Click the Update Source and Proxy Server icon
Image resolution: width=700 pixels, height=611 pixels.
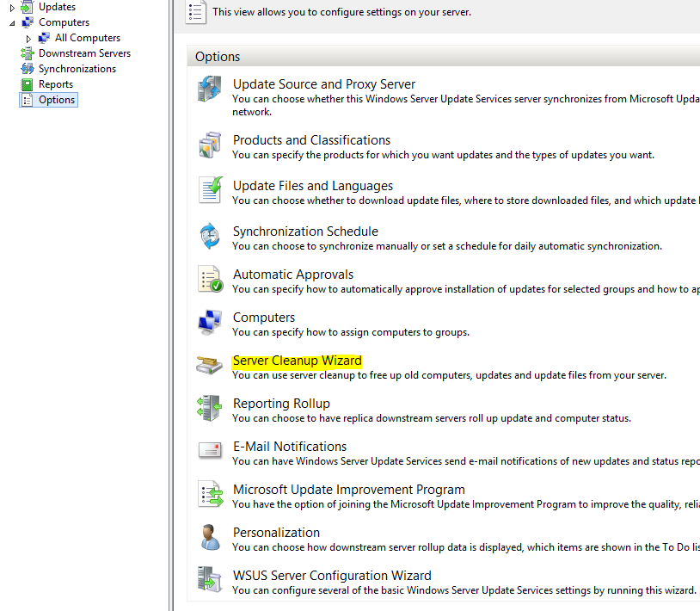(x=209, y=89)
